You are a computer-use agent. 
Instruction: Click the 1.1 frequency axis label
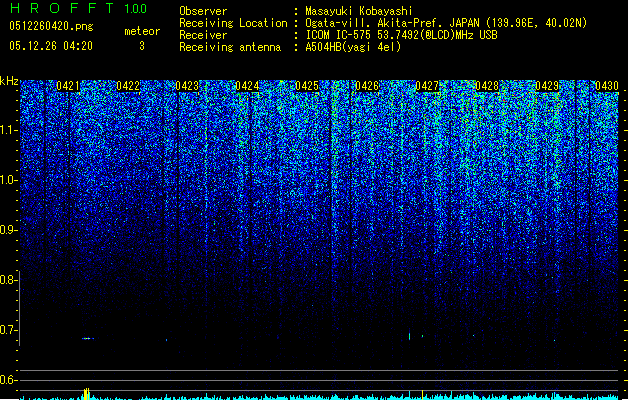(x=8, y=130)
